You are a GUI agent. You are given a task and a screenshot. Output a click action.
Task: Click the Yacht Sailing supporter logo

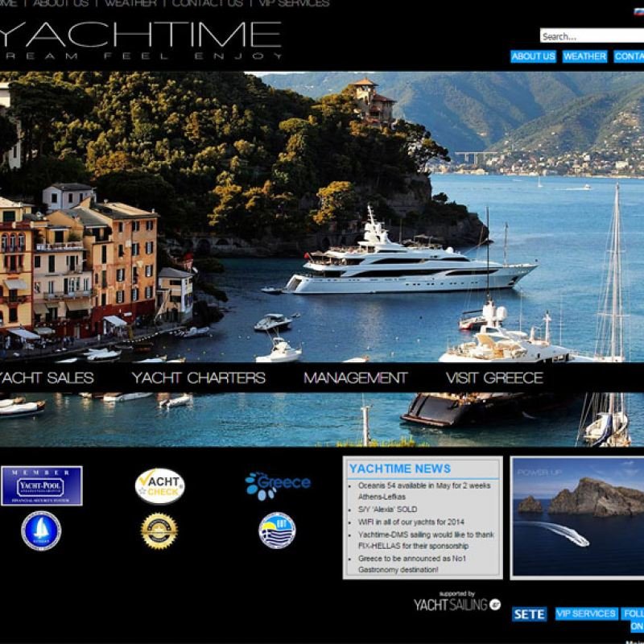456,601
